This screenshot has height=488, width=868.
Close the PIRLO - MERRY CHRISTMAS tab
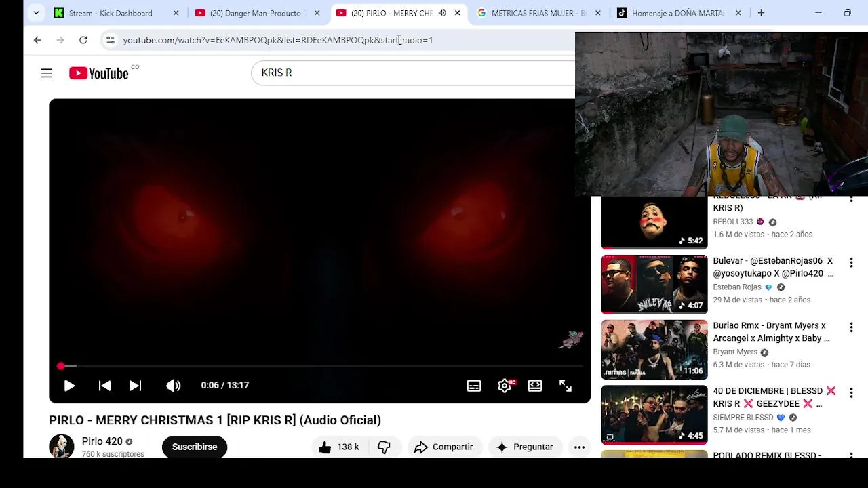click(x=457, y=13)
